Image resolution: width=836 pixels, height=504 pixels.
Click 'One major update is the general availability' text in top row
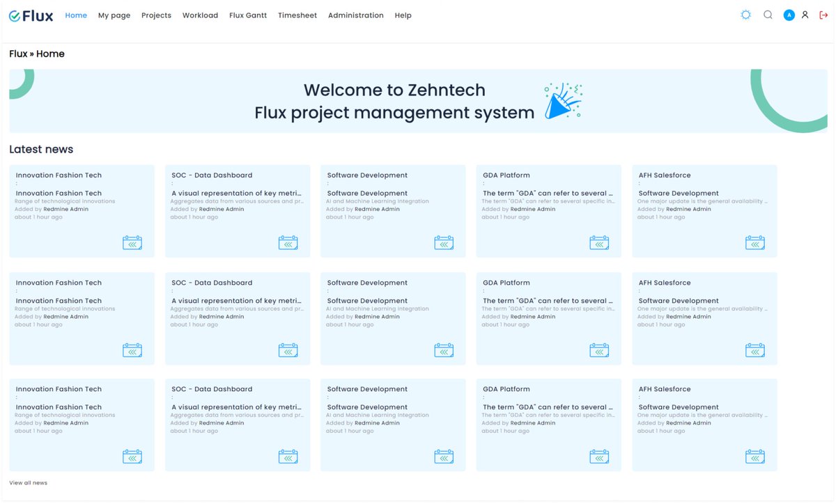point(702,201)
